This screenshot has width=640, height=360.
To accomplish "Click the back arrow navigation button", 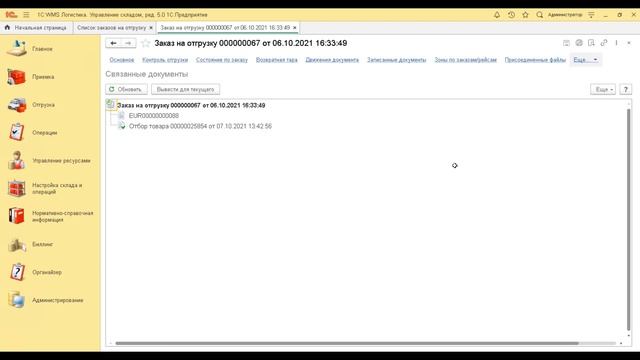I will tap(113, 43).
